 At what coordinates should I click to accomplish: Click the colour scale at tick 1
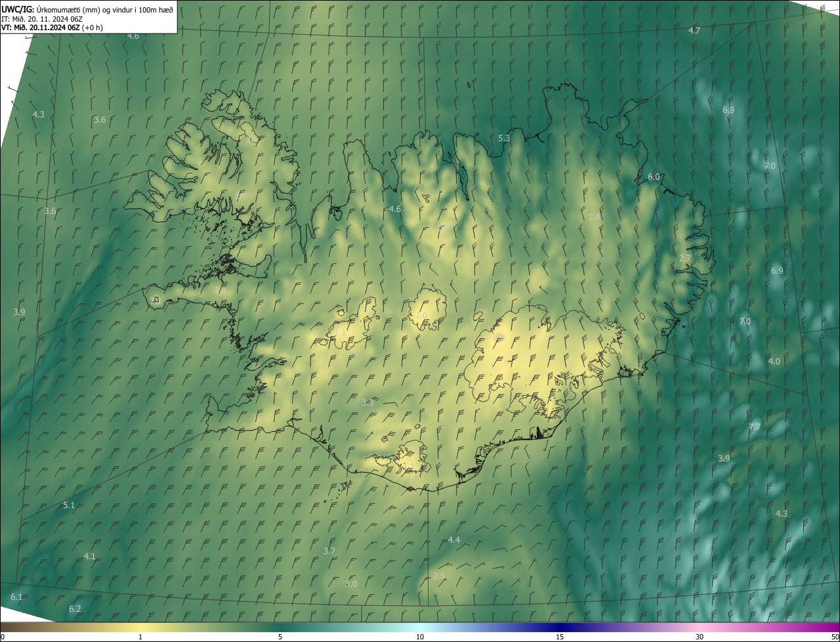click(x=140, y=637)
